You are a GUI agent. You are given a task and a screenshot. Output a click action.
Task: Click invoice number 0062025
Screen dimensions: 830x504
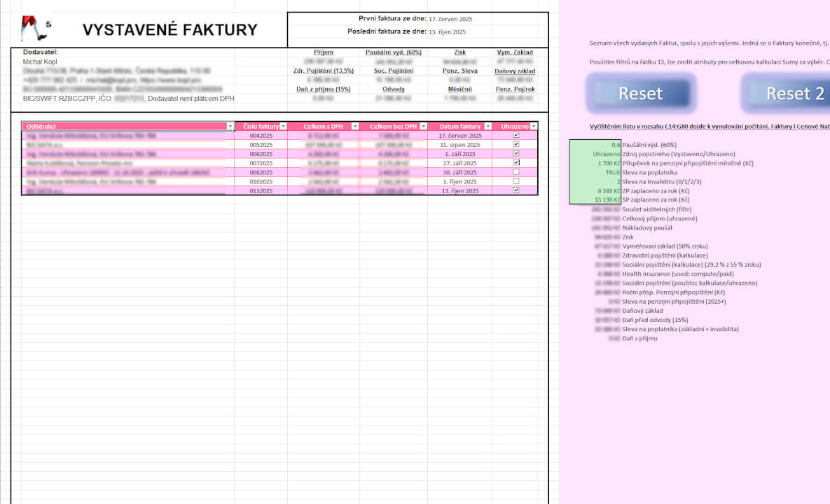pos(261,154)
